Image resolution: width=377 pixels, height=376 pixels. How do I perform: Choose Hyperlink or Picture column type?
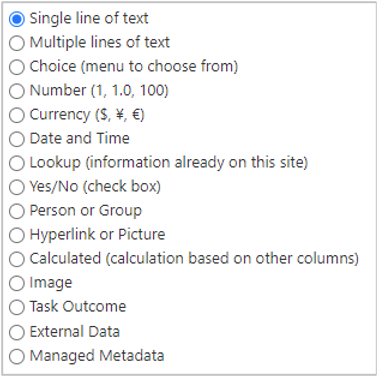pos(17,235)
